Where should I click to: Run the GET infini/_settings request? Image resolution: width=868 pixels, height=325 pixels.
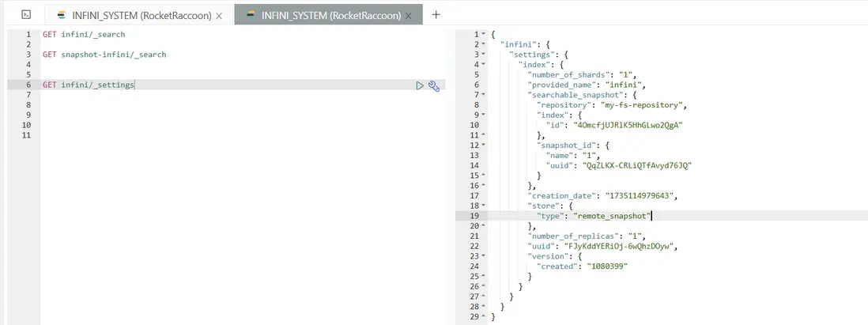tap(420, 85)
